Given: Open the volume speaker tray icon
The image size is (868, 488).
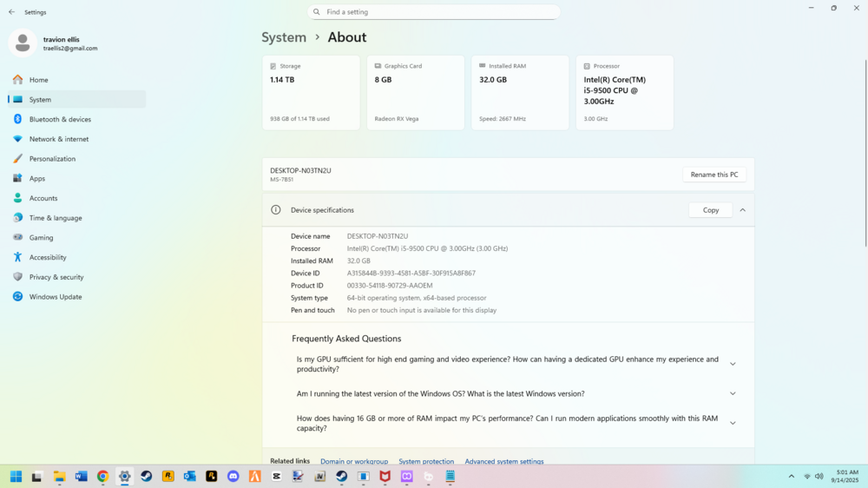Looking at the screenshot, I should tap(819, 477).
